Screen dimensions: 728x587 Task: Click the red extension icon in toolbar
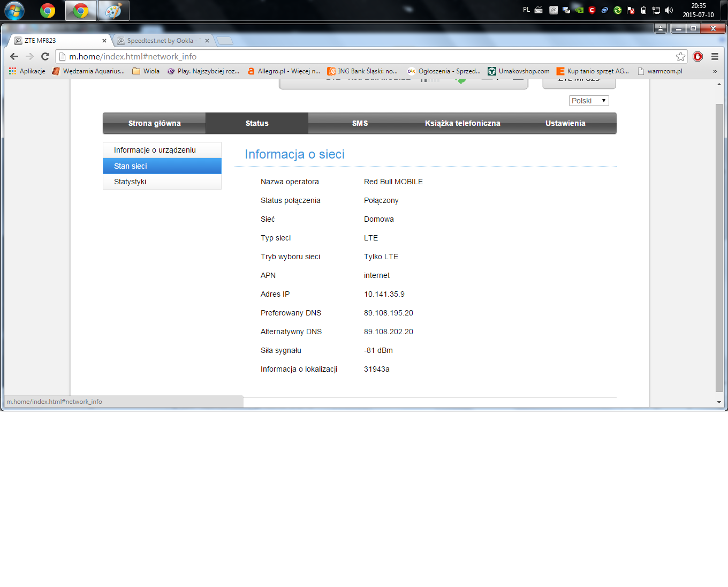tap(697, 56)
